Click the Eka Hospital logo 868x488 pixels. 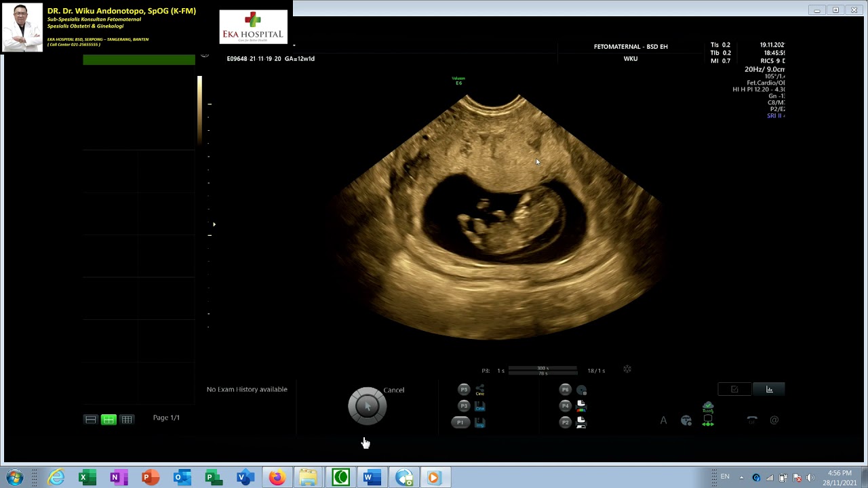pos(254,27)
